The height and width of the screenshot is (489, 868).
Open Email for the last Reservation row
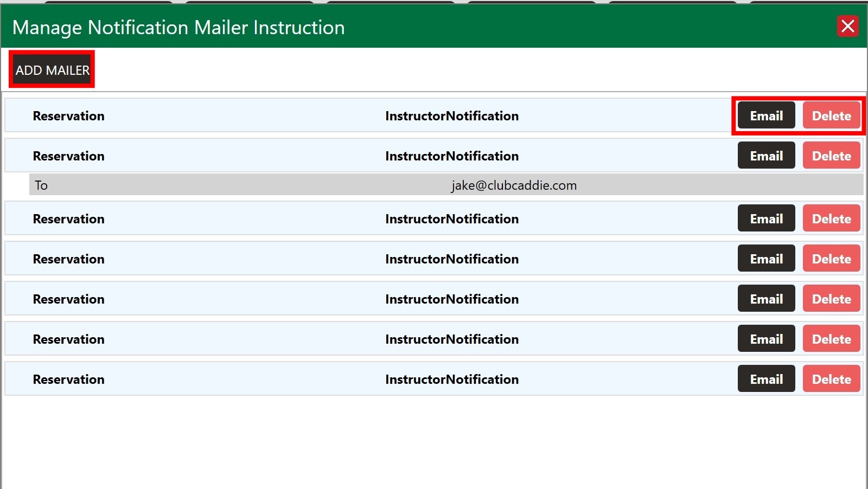click(766, 379)
